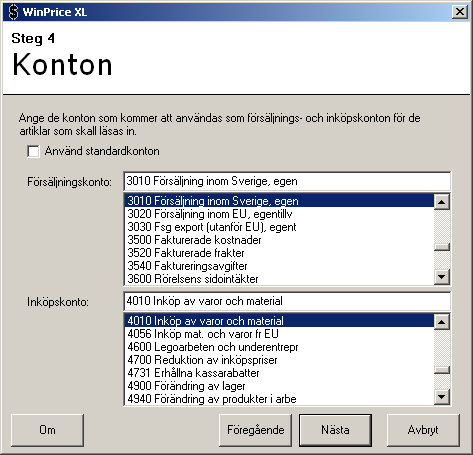This screenshot has height=455, width=473.
Task: Click the Inköpskonto text field
Action: coord(287,301)
